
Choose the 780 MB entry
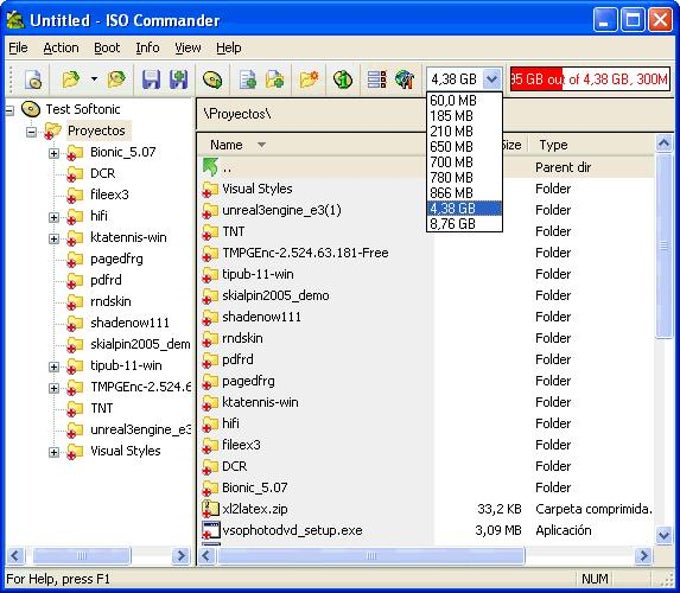click(x=464, y=177)
